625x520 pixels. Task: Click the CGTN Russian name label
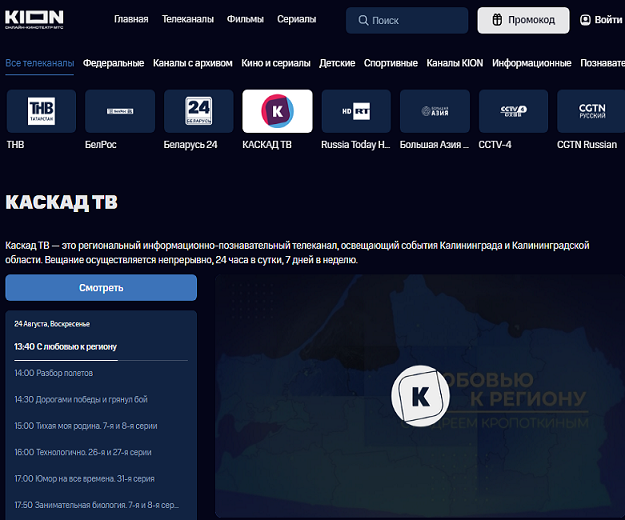point(587,145)
